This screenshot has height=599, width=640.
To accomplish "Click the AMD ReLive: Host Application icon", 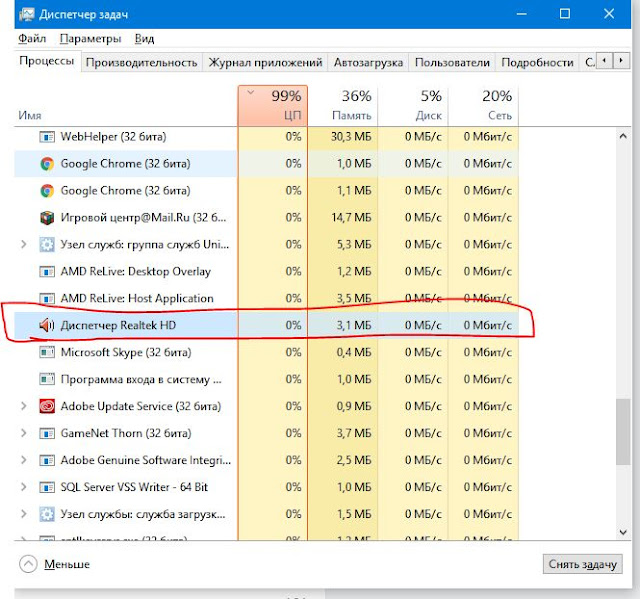I will 47,298.
